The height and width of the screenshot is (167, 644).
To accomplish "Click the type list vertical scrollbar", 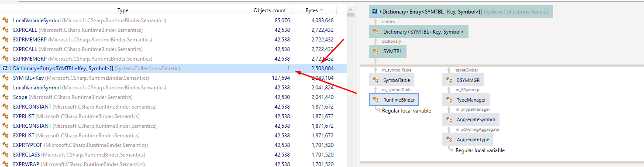I will 351,87.
